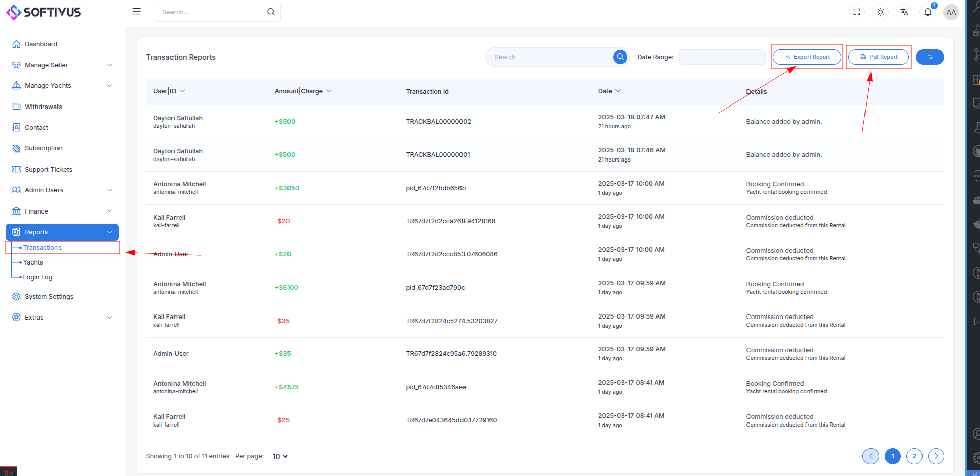The image size is (980, 476).
Task: Click the Subscription icon in sidebar
Action: coord(16,148)
